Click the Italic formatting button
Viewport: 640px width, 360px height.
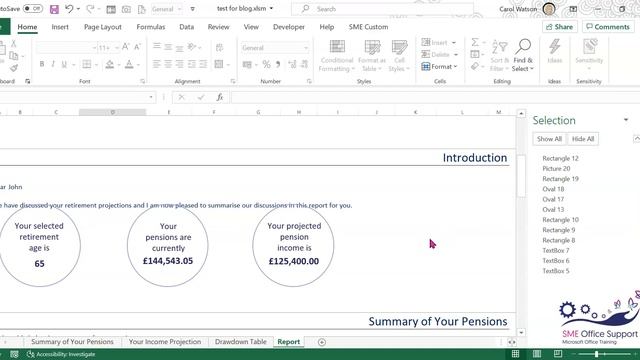click(x=53, y=64)
